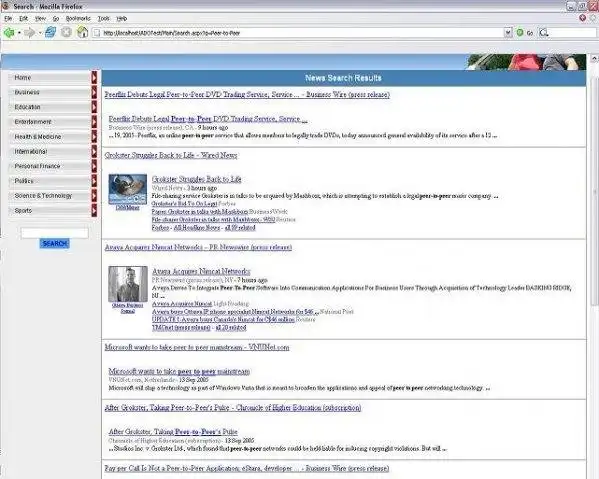Viewport: 599px width, 479px height.
Task: Click the red arrow beside Science & Technology
Action: tap(94, 196)
